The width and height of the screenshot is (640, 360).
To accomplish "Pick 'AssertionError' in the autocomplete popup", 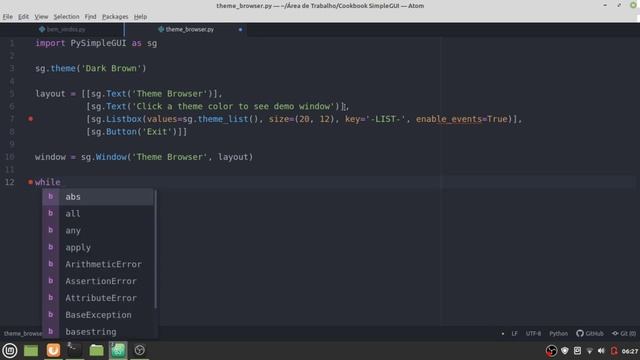I will 98,281.
